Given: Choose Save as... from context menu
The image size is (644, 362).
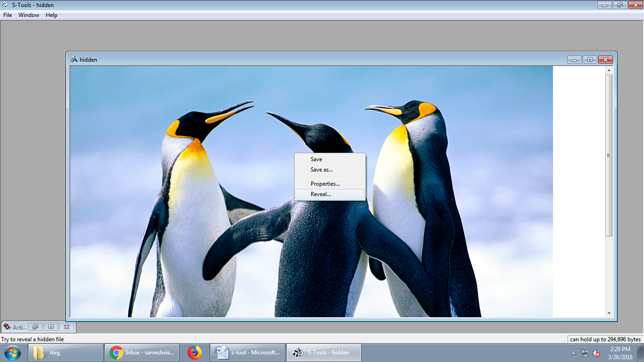Looking at the screenshot, I should click(x=322, y=170).
